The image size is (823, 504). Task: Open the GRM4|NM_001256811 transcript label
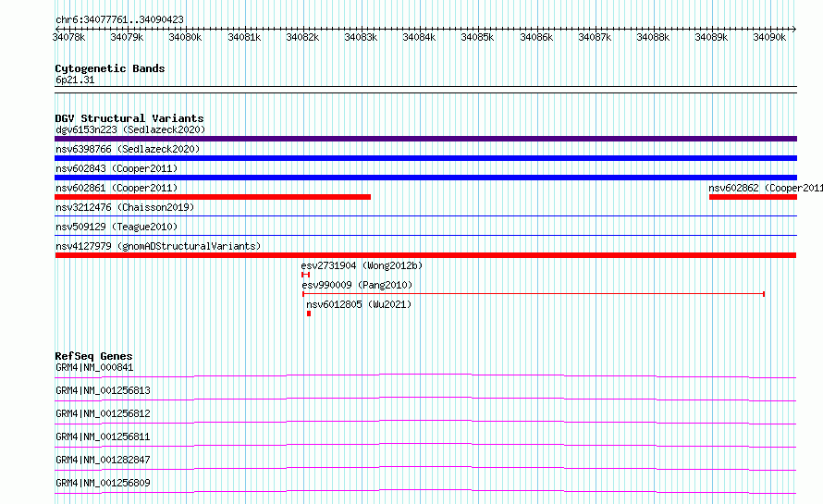point(103,436)
